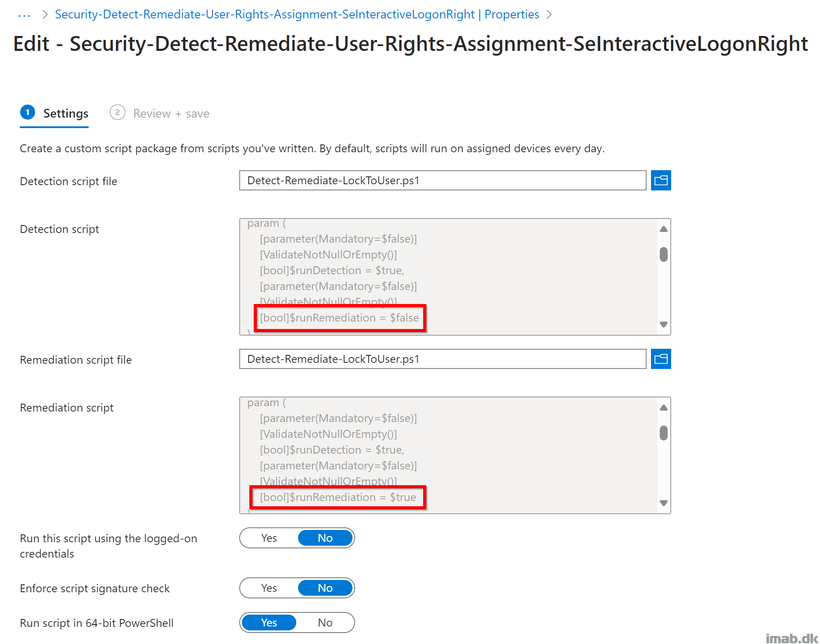Click the breadcrumb ellipsis to show hidden path
The width and height of the screenshot is (820, 644).
pyautogui.click(x=24, y=15)
